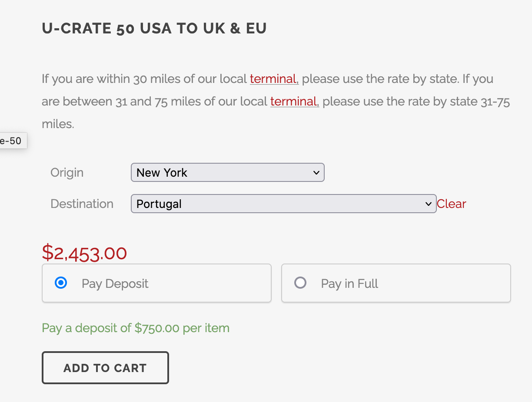This screenshot has width=532, height=402.
Task: Clear the selected destination
Action: click(451, 204)
